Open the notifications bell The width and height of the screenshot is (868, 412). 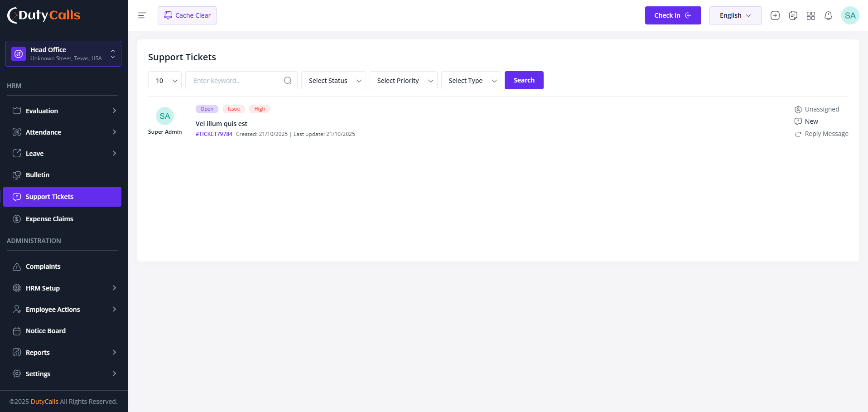click(828, 15)
